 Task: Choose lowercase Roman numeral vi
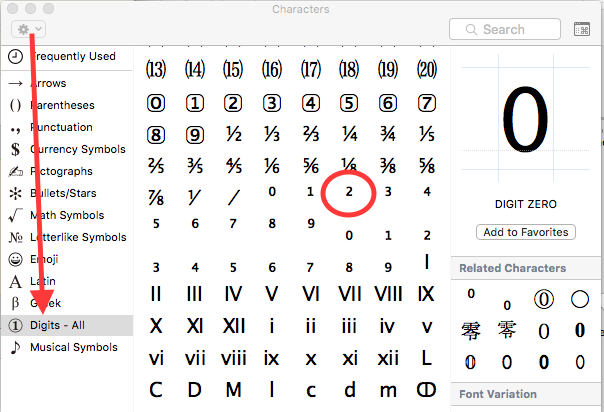click(x=156, y=358)
